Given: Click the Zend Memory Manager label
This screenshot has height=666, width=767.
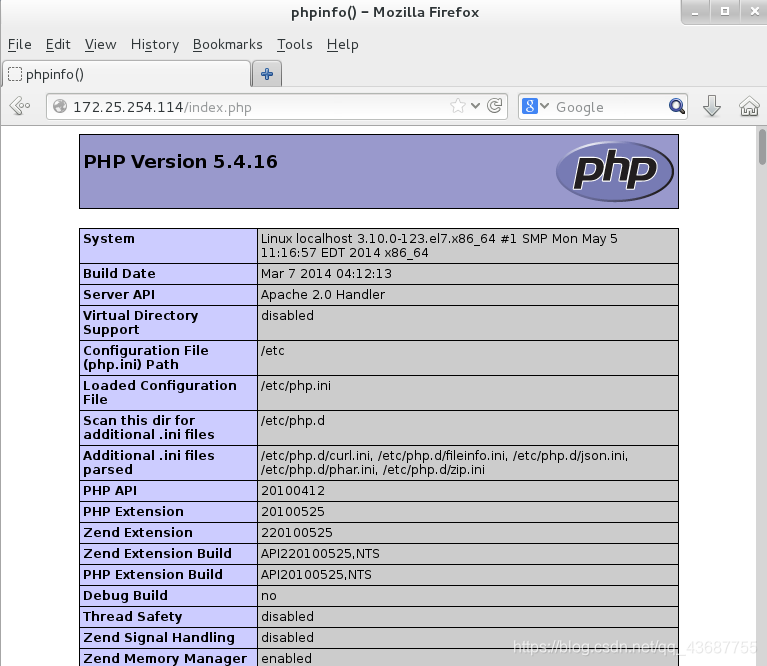Looking at the screenshot, I should pos(165,659).
